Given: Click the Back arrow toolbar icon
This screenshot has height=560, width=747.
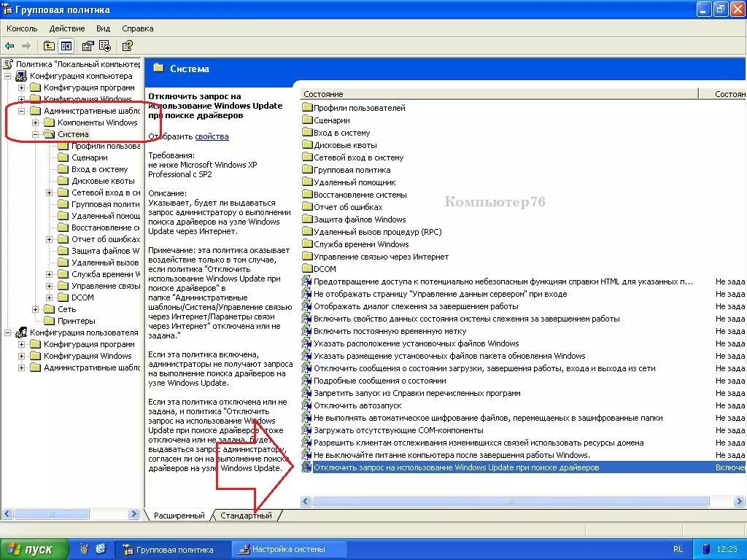Looking at the screenshot, I should tap(10, 46).
